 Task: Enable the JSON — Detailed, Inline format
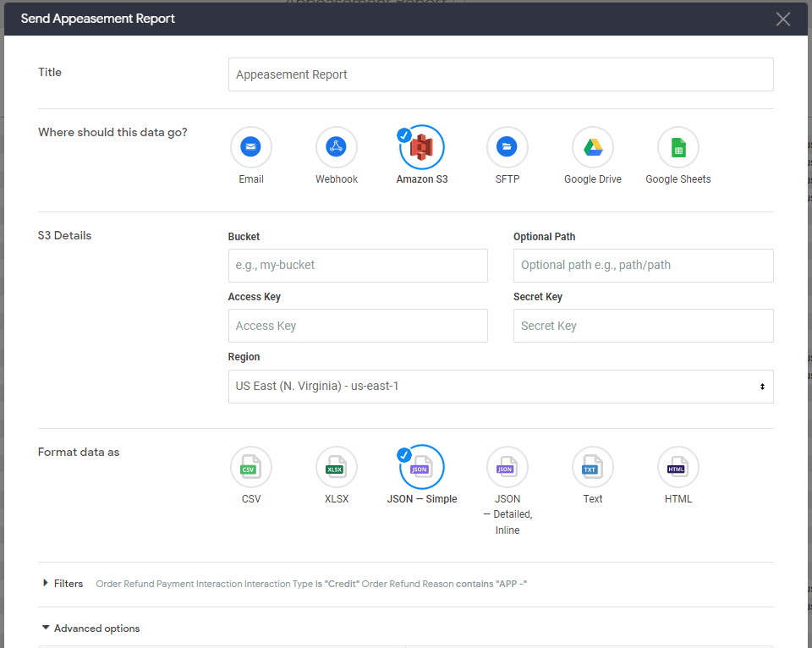pos(507,466)
